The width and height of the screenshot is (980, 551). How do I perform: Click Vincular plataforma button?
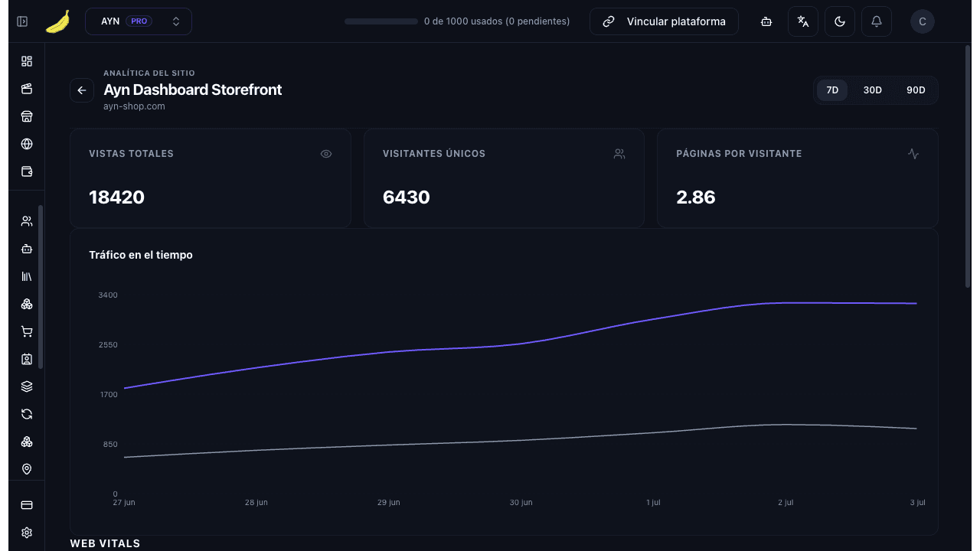point(664,21)
